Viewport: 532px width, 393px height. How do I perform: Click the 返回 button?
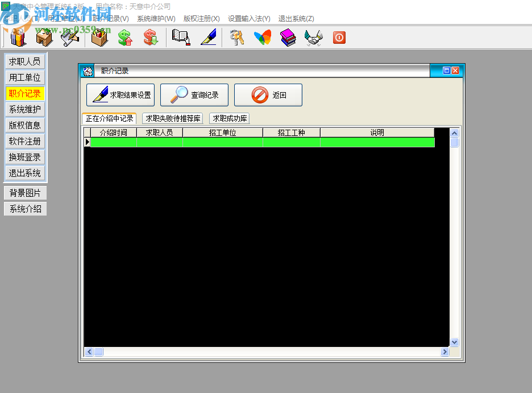pos(268,95)
